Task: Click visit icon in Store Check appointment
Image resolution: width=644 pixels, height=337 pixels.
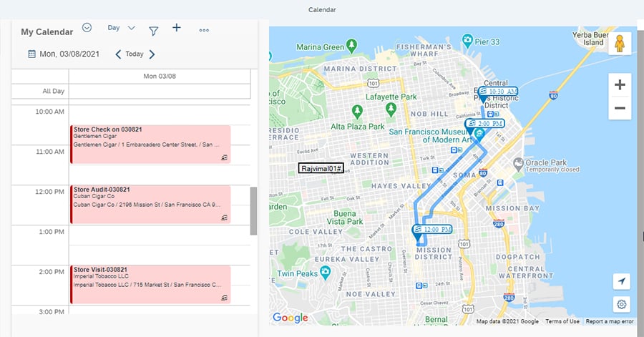Action: tap(224, 157)
